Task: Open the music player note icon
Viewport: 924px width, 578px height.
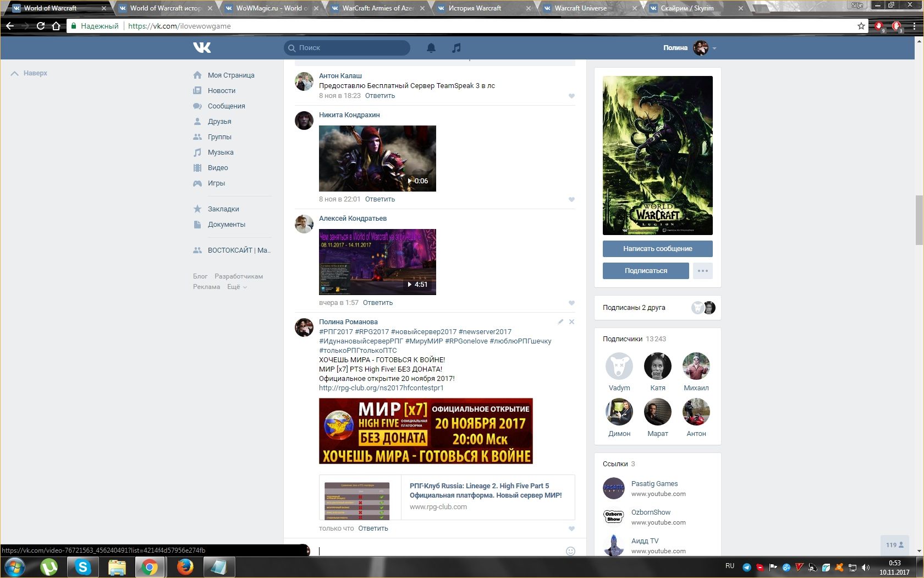Action: 457,48
